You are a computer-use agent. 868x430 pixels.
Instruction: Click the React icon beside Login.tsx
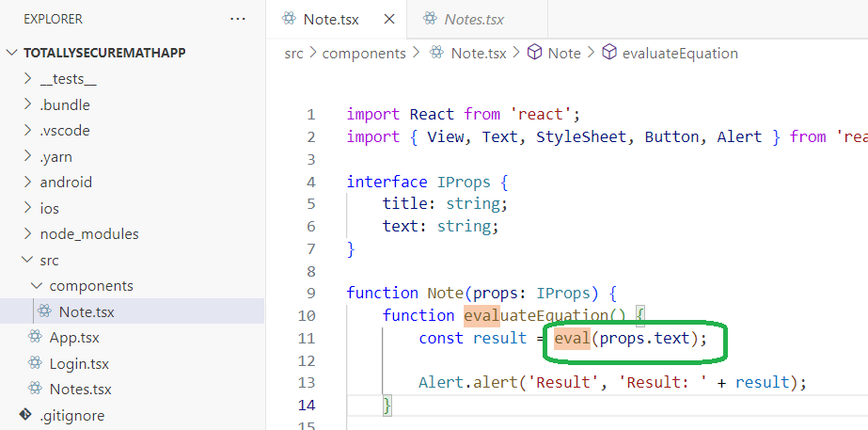35,363
